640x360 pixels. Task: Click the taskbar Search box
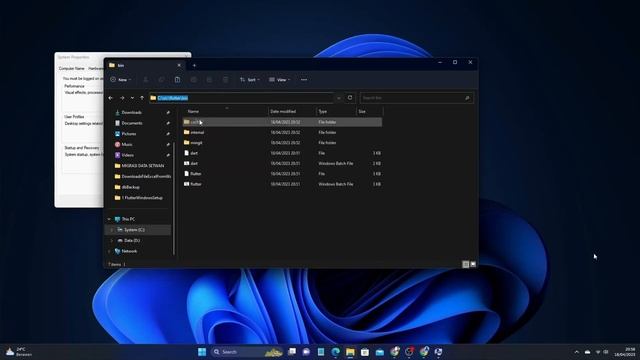click(247, 352)
